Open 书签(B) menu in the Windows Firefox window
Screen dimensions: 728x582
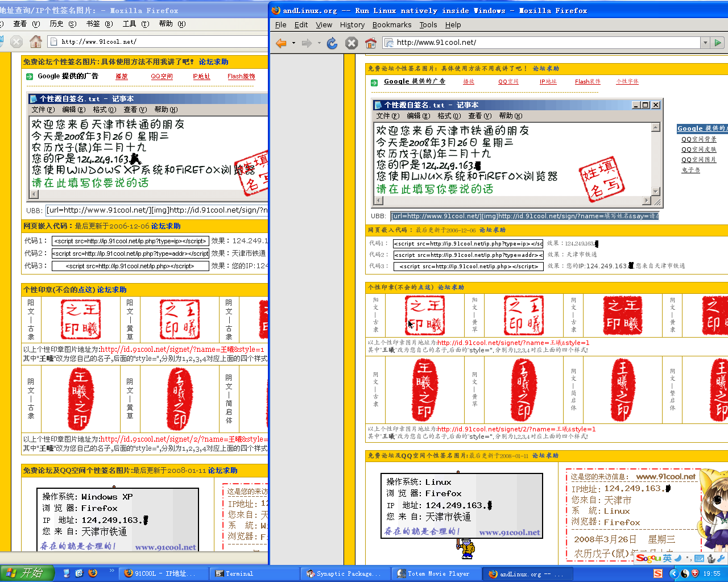[100, 24]
